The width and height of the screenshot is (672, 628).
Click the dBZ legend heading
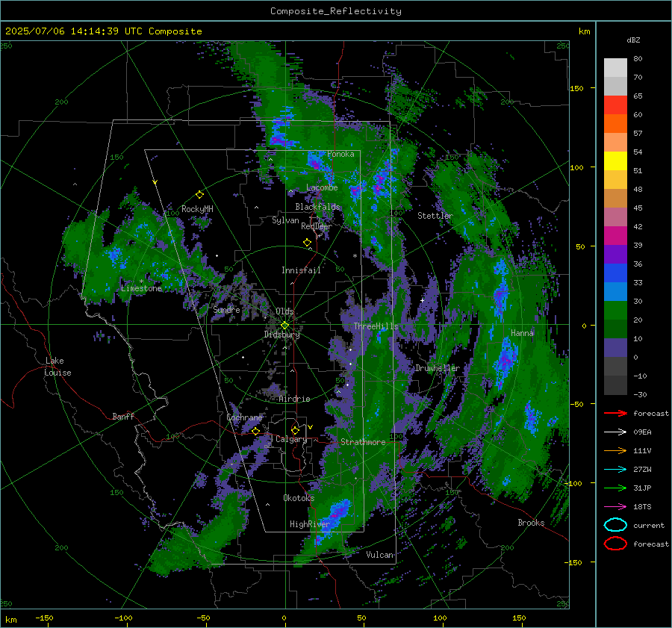[x=633, y=40]
